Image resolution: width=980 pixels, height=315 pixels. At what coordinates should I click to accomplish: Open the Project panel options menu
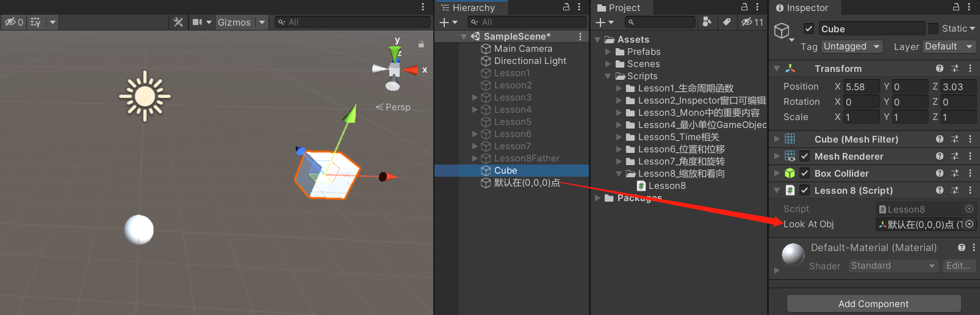[757, 7]
